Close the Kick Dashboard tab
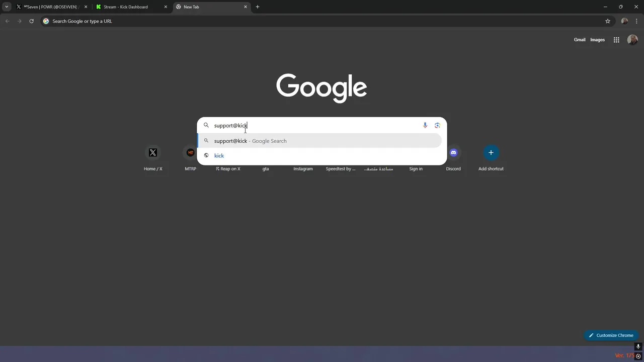This screenshot has height=362, width=644. tap(166, 7)
